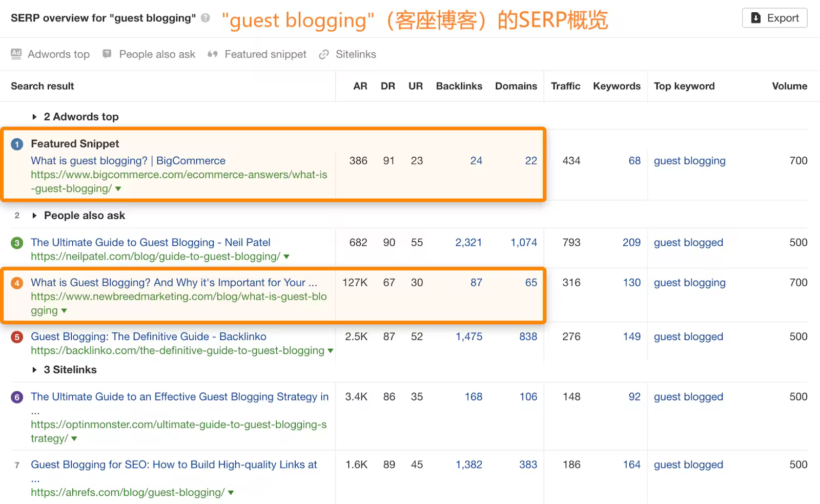This screenshot has height=504, width=820.
Task: Open domains count 838 for Backlinko
Action: tap(528, 337)
